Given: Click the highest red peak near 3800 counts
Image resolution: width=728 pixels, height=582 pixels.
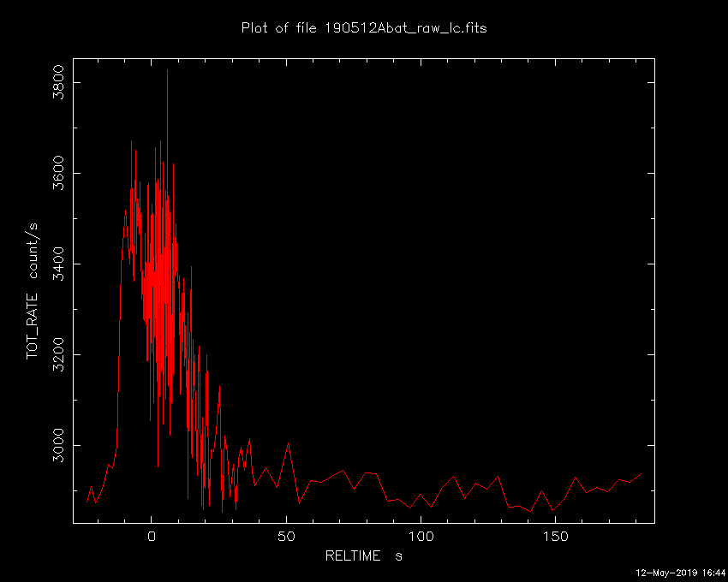Looking at the screenshot, I should click(x=167, y=70).
